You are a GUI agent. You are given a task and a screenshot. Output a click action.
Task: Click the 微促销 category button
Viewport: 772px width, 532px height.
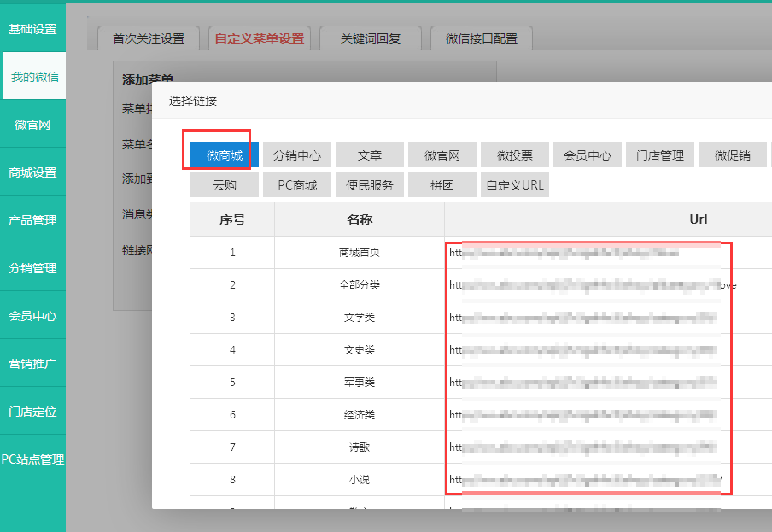[732, 155]
